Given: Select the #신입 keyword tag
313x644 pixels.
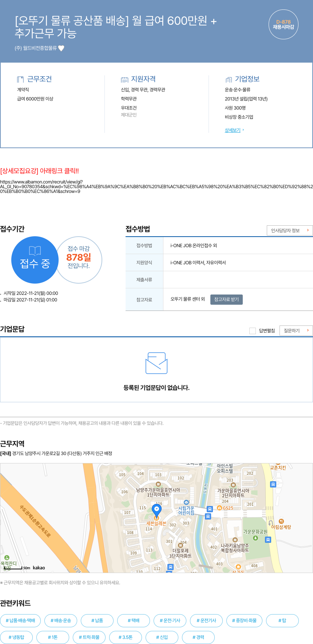Looking at the screenshot, I should click(x=162, y=637).
